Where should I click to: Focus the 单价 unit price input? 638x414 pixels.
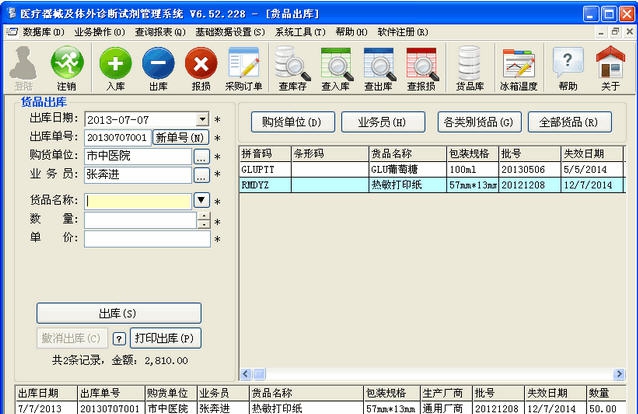point(147,239)
